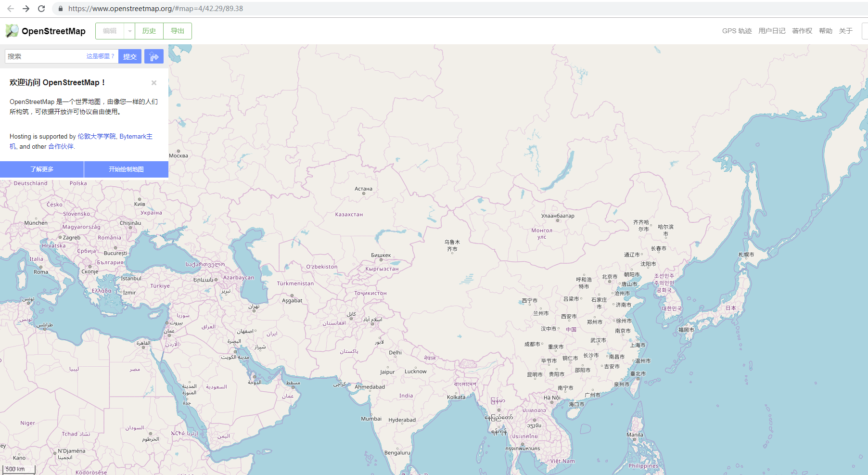The height and width of the screenshot is (475, 868).
Task: Open directions using the arrows icon
Action: (153, 56)
